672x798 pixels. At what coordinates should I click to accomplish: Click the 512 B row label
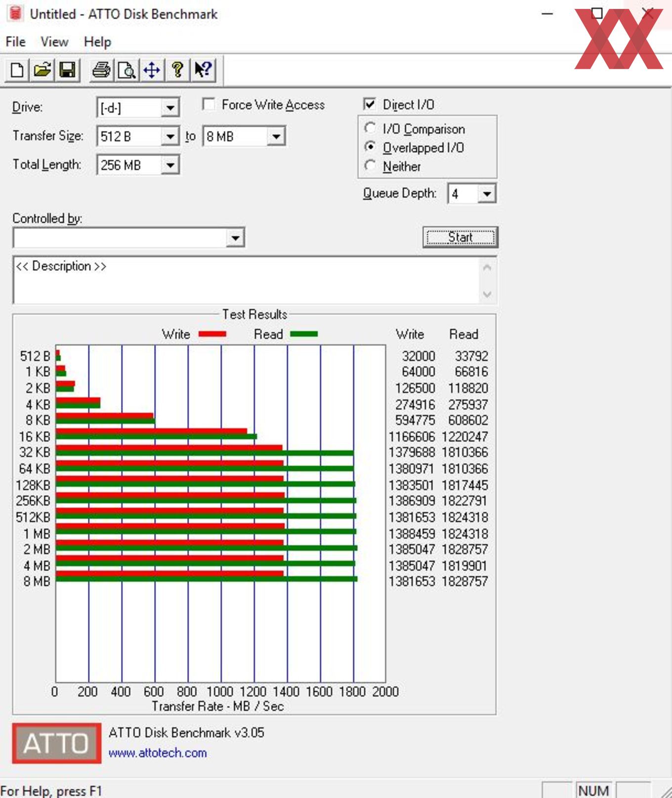[35, 356]
